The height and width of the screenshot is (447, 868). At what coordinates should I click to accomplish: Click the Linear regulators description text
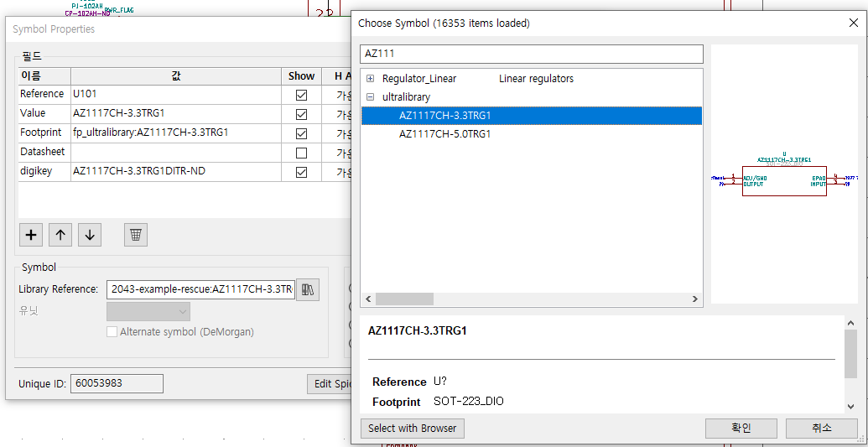536,79
